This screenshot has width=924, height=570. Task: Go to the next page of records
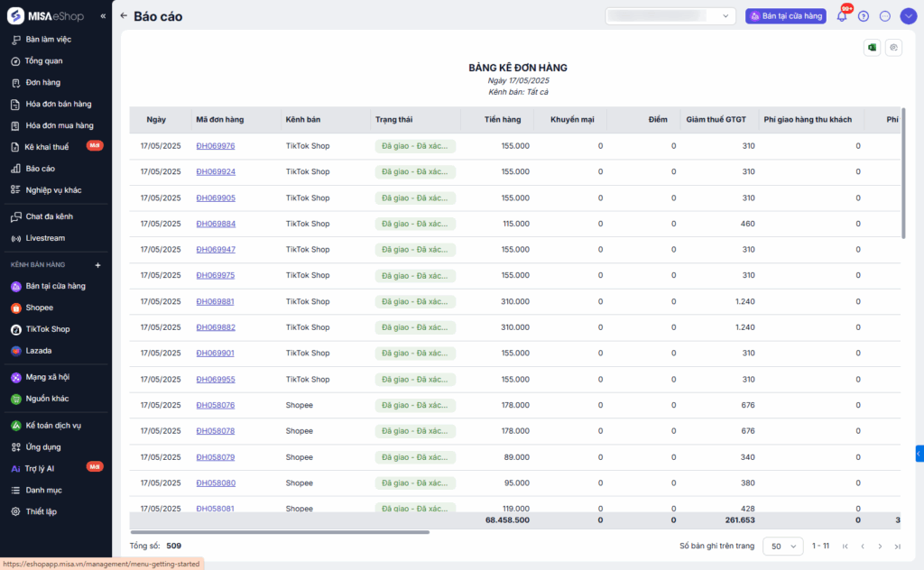pyautogui.click(x=880, y=546)
